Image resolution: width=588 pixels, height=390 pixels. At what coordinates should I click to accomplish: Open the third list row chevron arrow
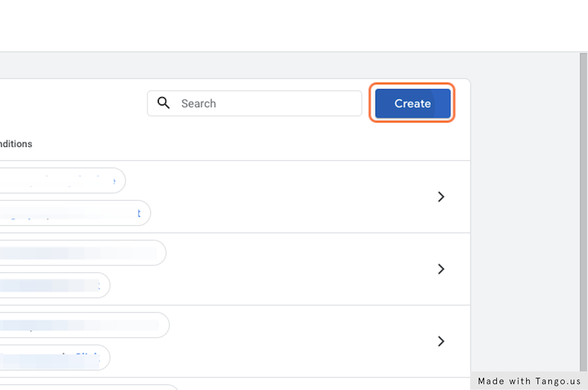(441, 341)
